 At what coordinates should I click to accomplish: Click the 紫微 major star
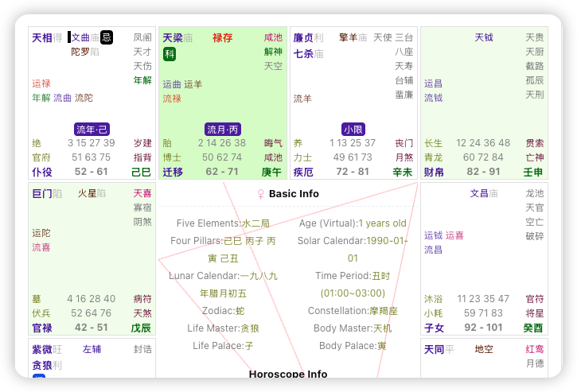pos(42,350)
